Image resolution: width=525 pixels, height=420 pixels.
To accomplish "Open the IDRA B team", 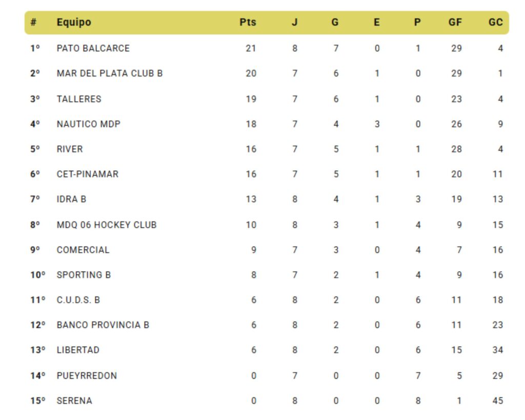I will pyautogui.click(x=71, y=199).
